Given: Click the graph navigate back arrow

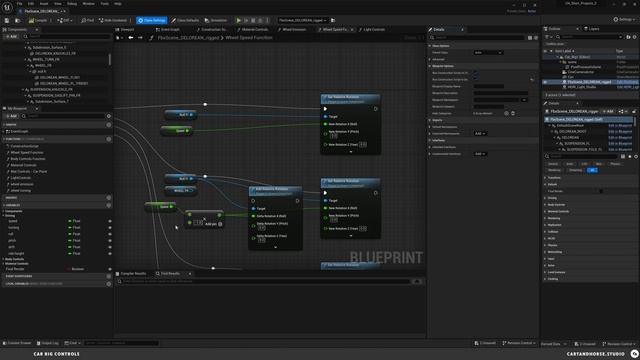Looking at the screenshot, I should click(131, 38).
